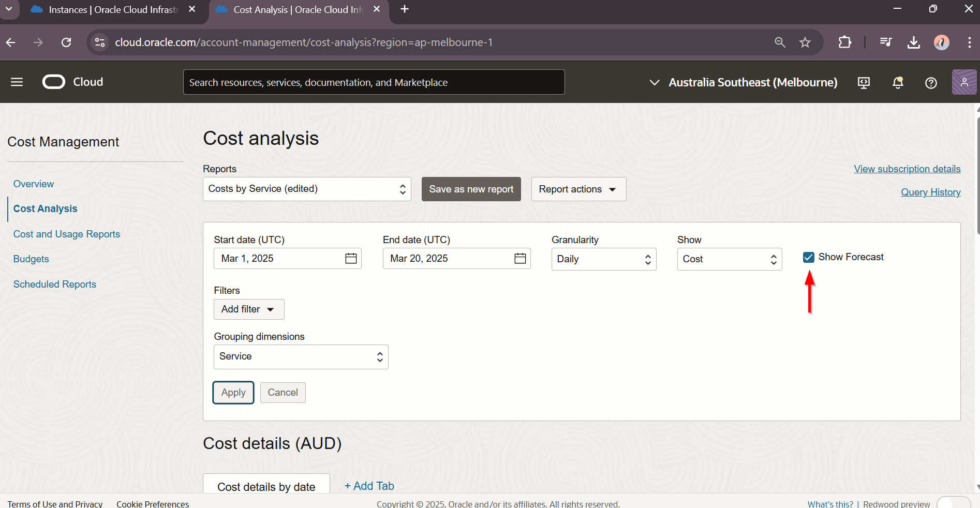Bookmark this page with the star icon
This screenshot has width=980, height=508.
point(805,42)
